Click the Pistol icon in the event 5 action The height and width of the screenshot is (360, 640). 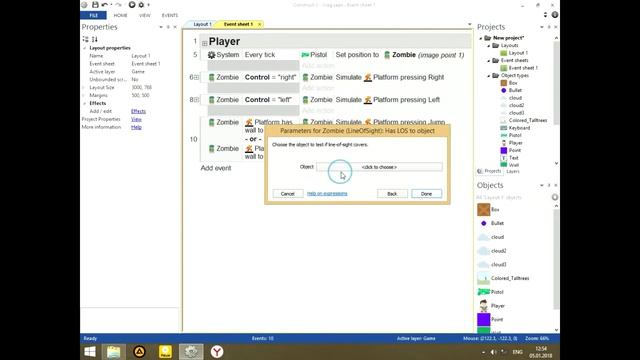point(305,55)
